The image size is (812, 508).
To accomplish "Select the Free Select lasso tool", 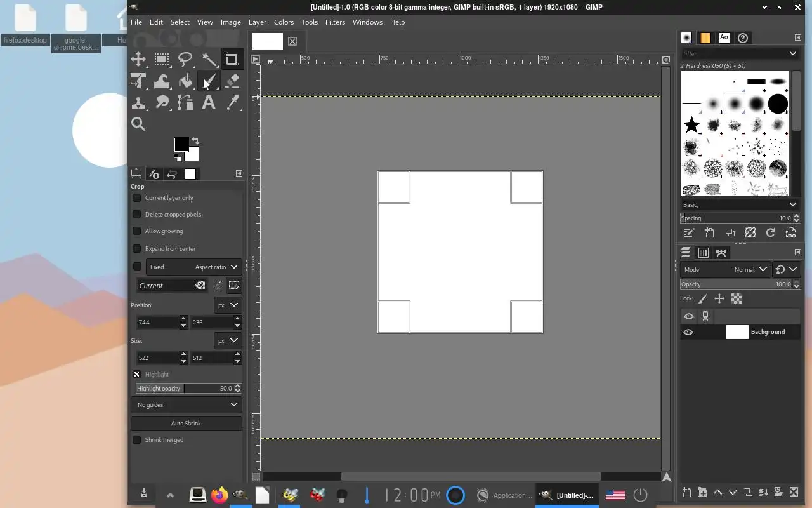I will coord(185,60).
